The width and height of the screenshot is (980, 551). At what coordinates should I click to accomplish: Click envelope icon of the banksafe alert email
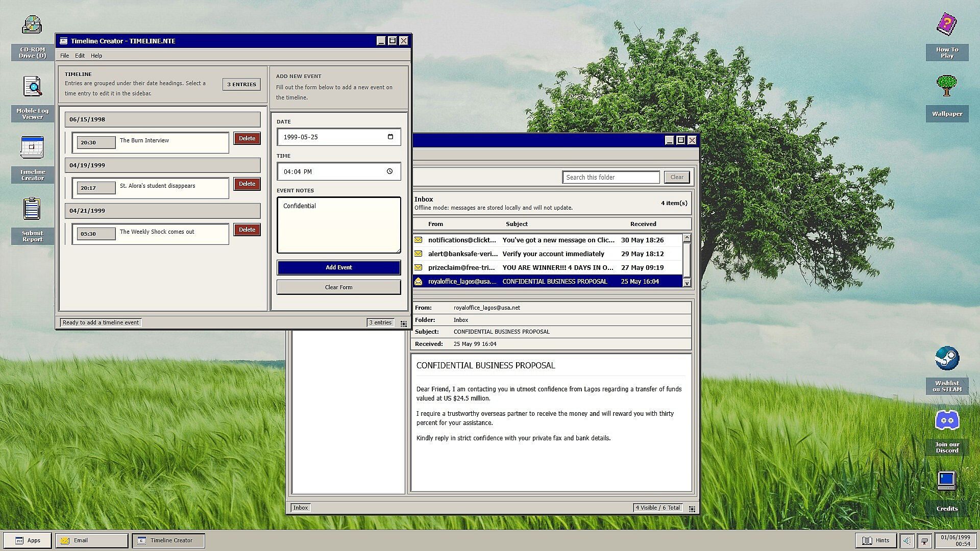tap(419, 254)
